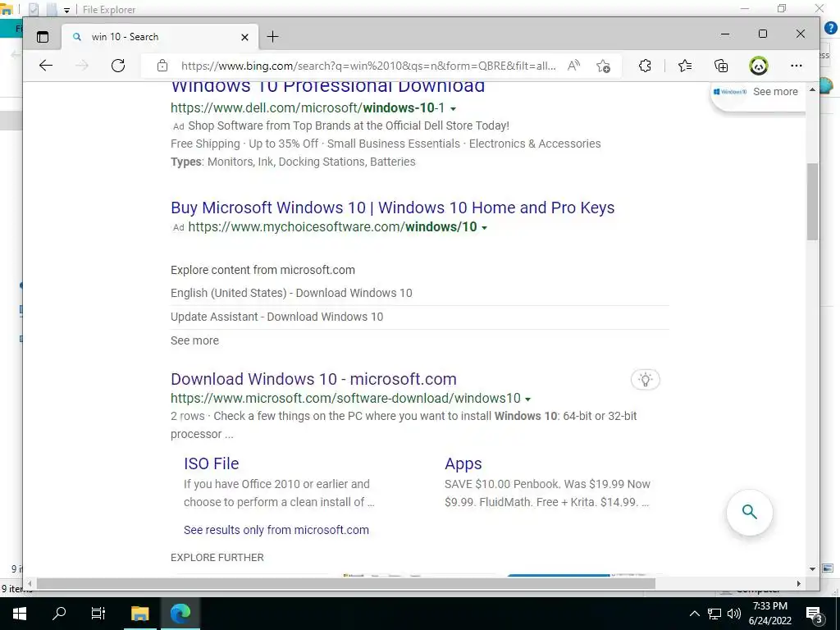840x630 pixels.
Task: Click the scroll down arrow
Action: point(813,569)
